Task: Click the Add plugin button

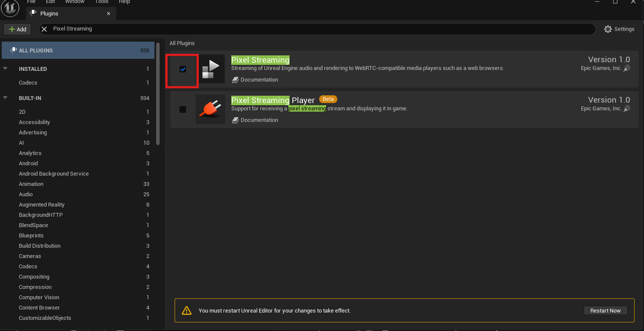Action: coord(18,29)
